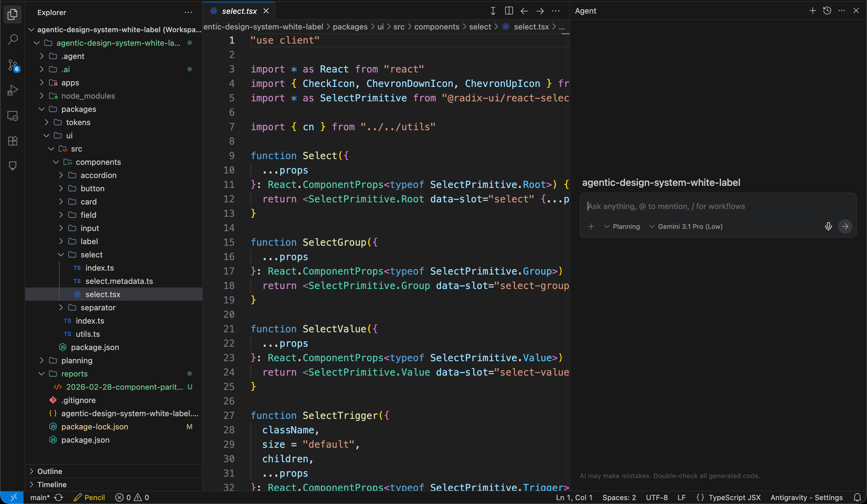Split the editor using the split icon
The height and width of the screenshot is (504, 867).
click(x=508, y=11)
